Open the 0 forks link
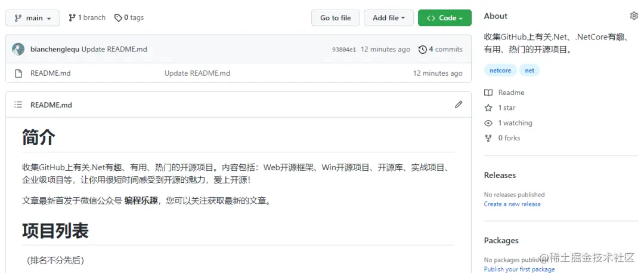Image resolution: width=644 pixels, height=273 pixels. [x=509, y=138]
